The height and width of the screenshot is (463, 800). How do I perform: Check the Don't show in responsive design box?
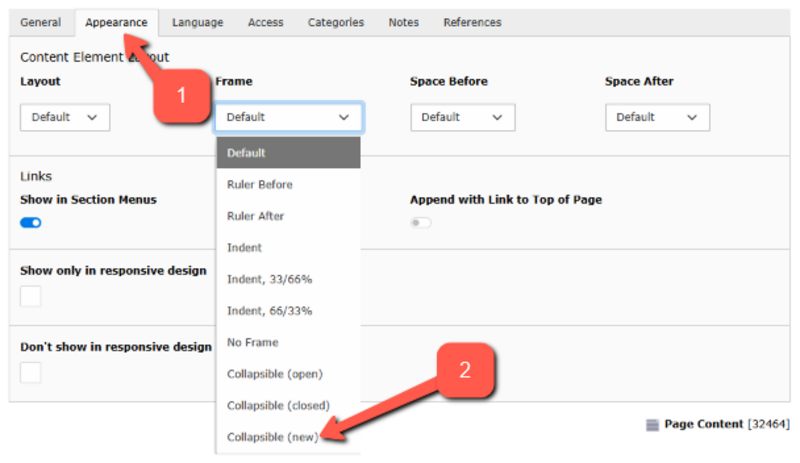pos(31,372)
